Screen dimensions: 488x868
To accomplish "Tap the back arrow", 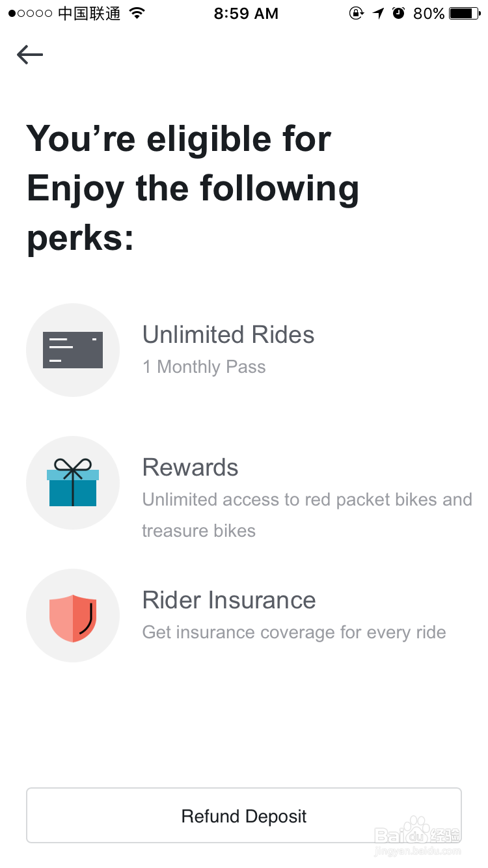I will click(30, 55).
